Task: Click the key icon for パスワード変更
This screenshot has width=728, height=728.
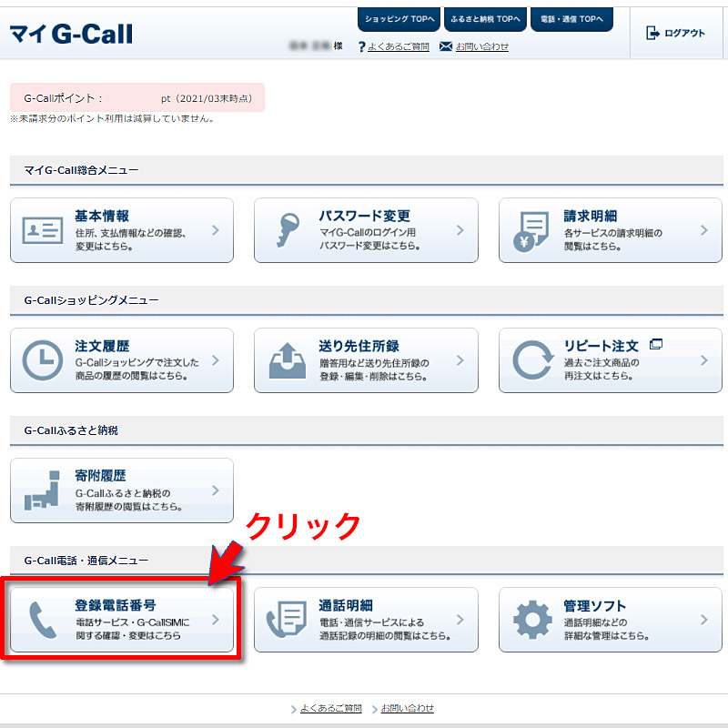Action: 288,230
